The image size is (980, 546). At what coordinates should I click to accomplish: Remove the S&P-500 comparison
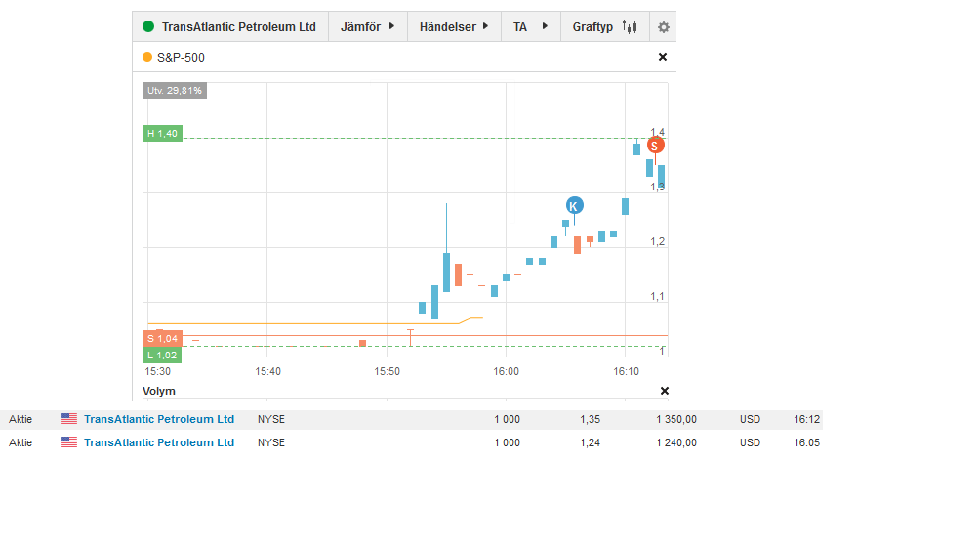point(663,58)
